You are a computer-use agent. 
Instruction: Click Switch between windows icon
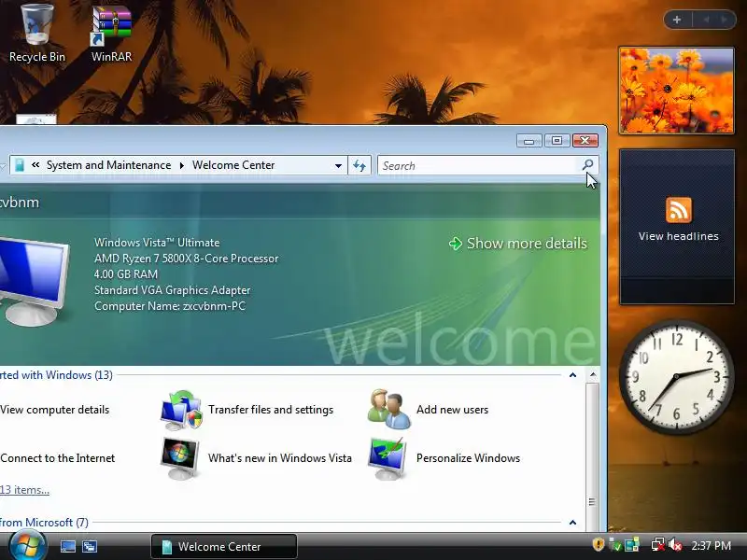[90, 546]
